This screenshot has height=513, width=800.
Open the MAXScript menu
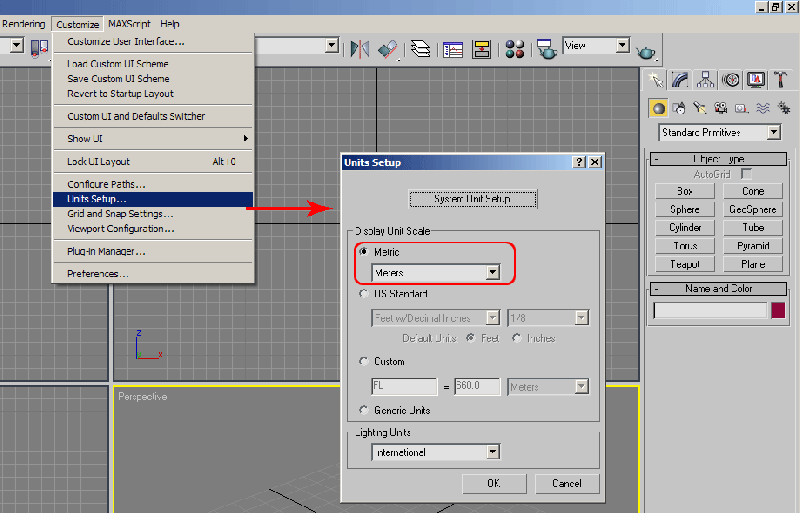point(129,24)
